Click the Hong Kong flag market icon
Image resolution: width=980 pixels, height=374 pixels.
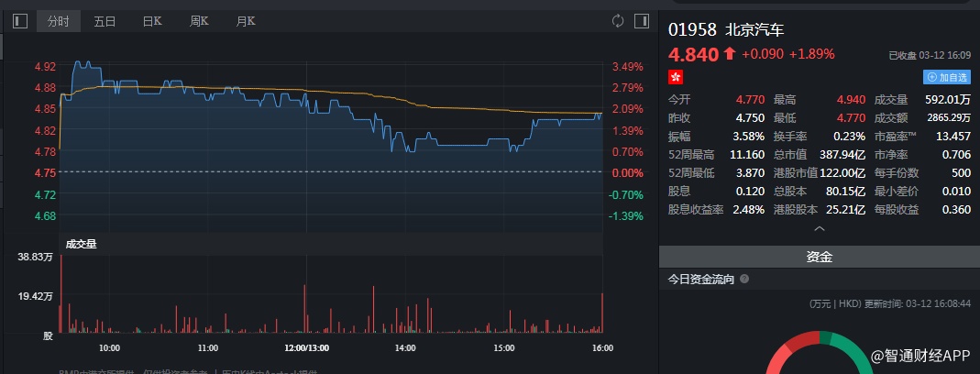coord(676,77)
